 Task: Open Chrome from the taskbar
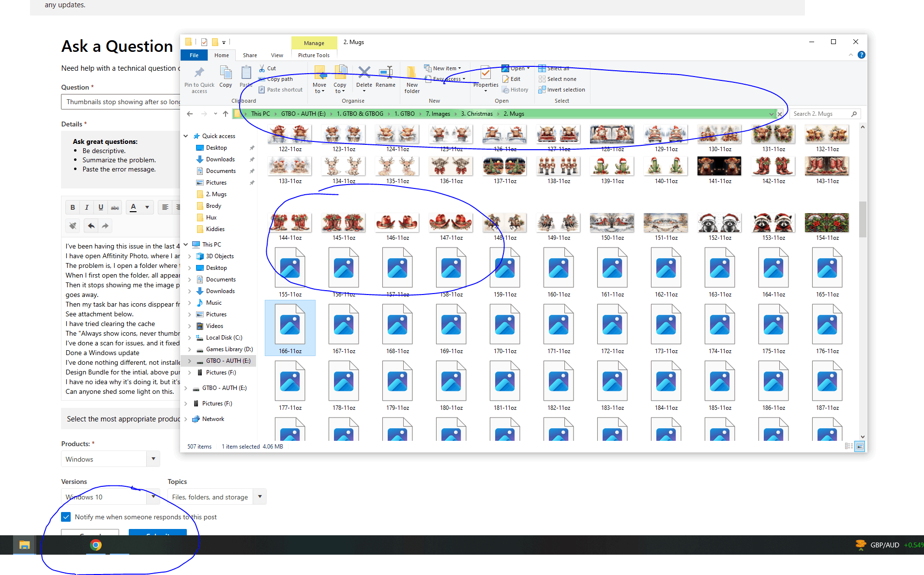pos(96,545)
